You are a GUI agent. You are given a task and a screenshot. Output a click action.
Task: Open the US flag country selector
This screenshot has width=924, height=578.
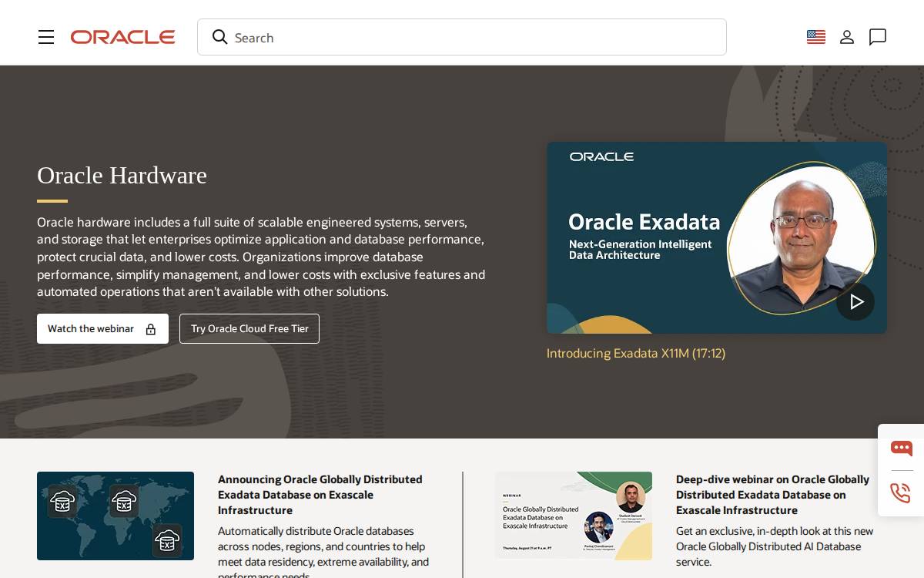pos(816,37)
